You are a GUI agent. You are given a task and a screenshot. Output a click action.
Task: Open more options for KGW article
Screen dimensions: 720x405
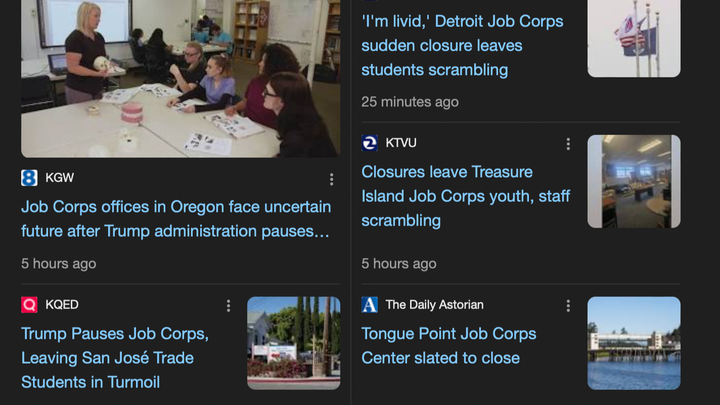(x=332, y=179)
